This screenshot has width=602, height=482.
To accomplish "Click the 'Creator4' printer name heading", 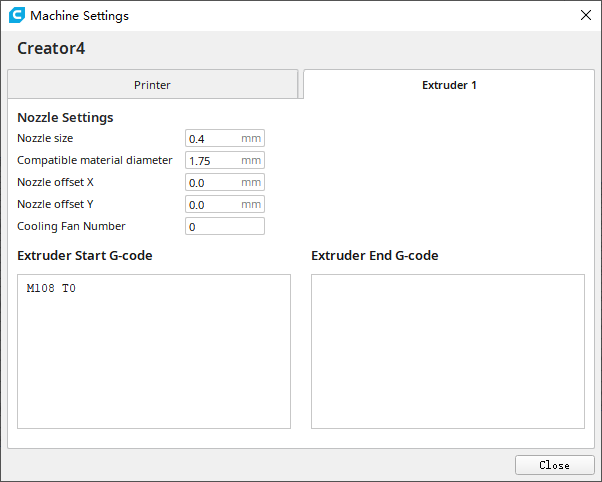I will [x=51, y=48].
